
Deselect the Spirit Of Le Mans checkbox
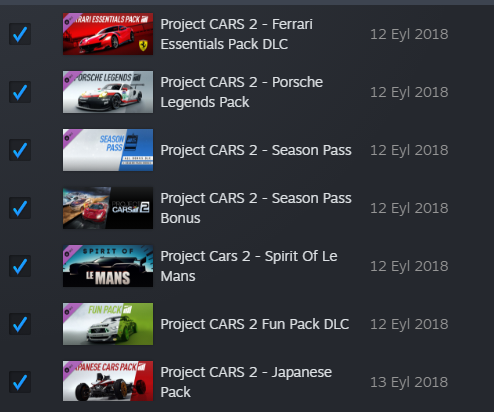tap(20, 266)
